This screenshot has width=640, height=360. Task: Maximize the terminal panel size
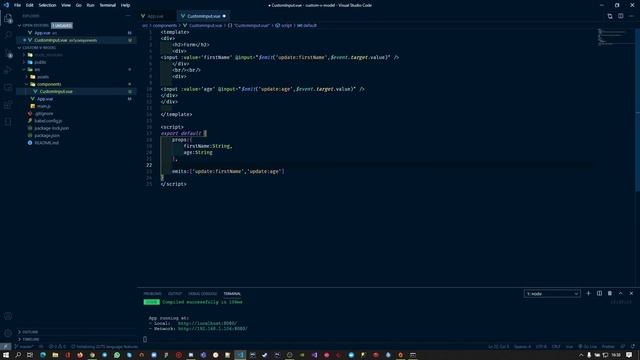[x=620, y=293]
